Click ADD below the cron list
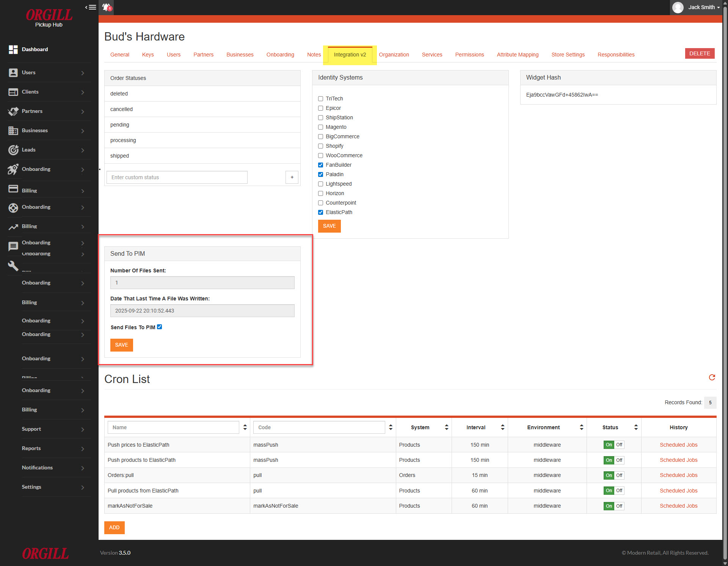This screenshot has height=566, width=728. pyautogui.click(x=114, y=528)
